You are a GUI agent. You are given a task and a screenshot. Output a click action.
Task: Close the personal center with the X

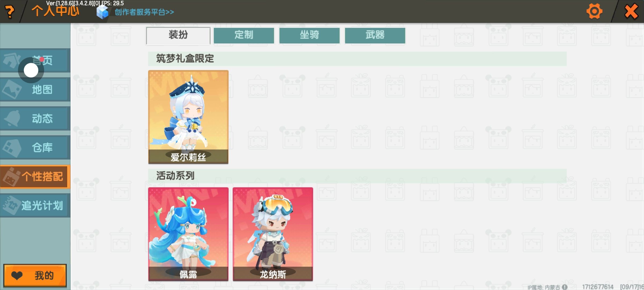tap(631, 12)
